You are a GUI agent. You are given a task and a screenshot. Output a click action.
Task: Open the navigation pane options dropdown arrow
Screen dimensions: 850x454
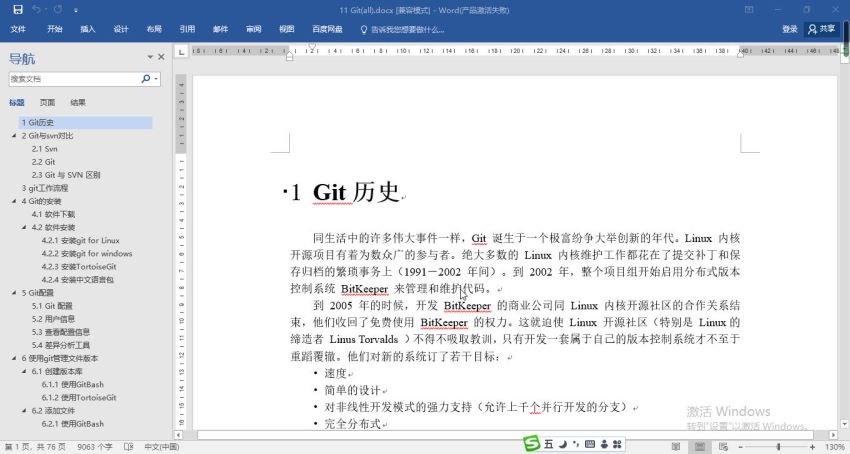(150, 57)
